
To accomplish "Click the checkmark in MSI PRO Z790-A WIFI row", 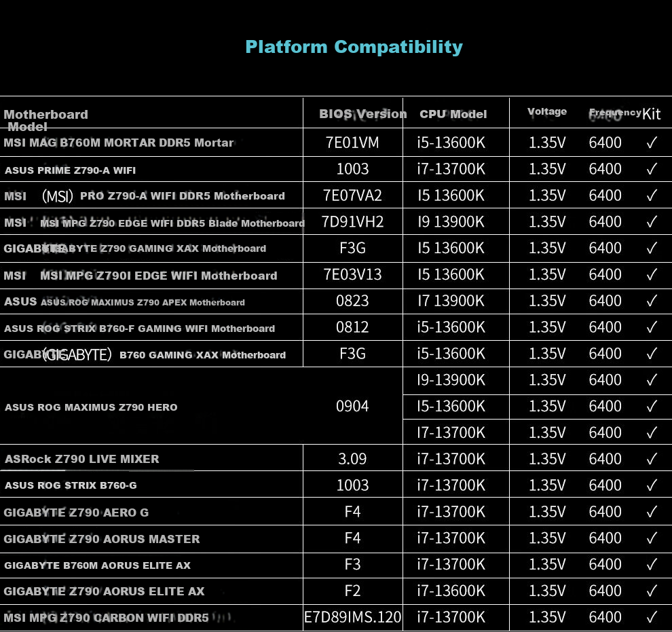I will (x=652, y=196).
